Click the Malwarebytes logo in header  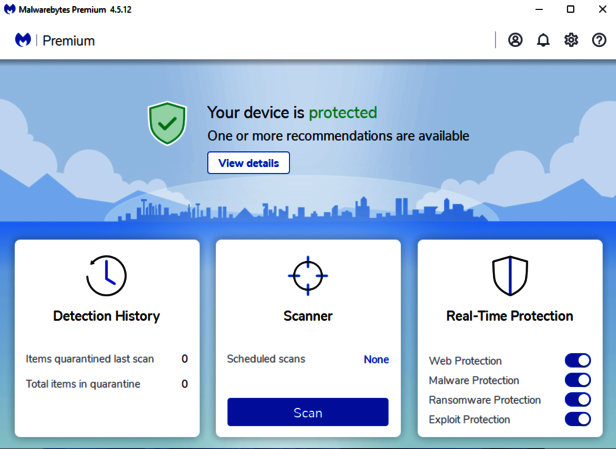coord(23,40)
